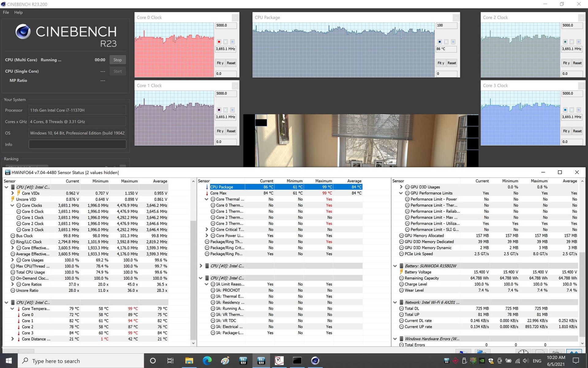This screenshot has width=588, height=368.
Task: Open File Explorer from taskbar
Action: (189, 361)
